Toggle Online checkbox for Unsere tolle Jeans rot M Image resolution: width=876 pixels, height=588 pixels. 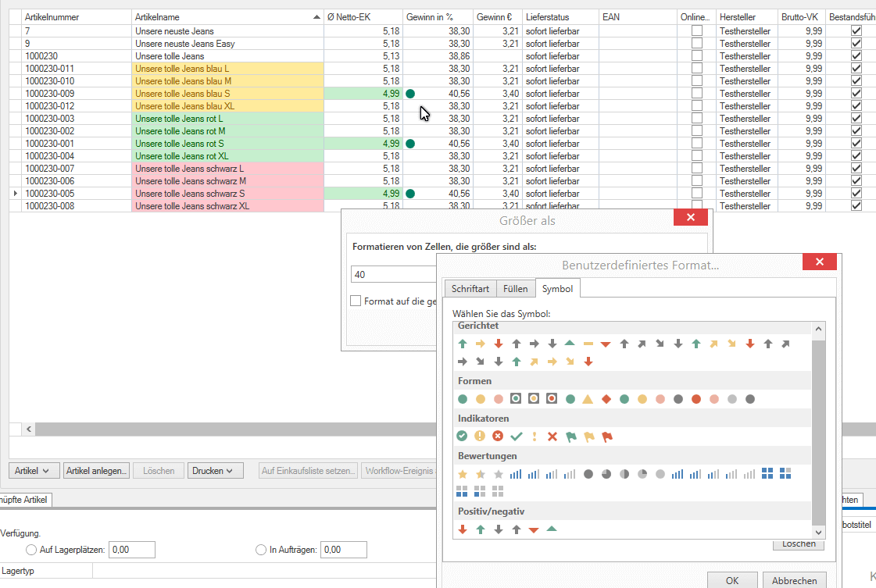tap(697, 130)
